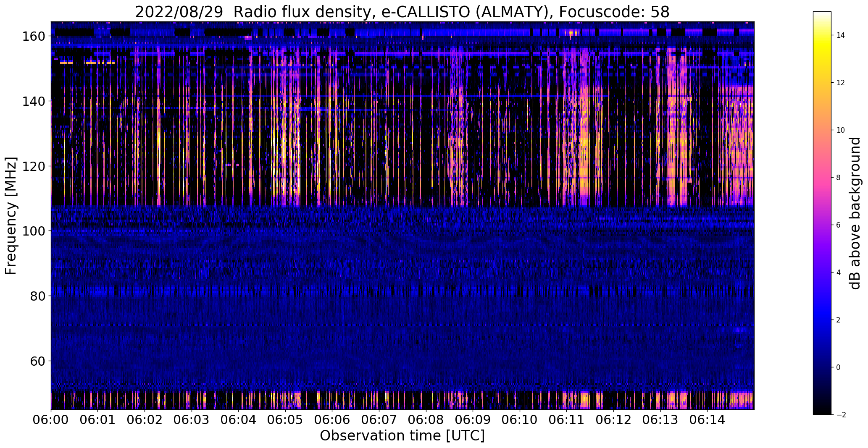
Task: Click the 'dB above background' colorbar label
Action: [x=855, y=213]
